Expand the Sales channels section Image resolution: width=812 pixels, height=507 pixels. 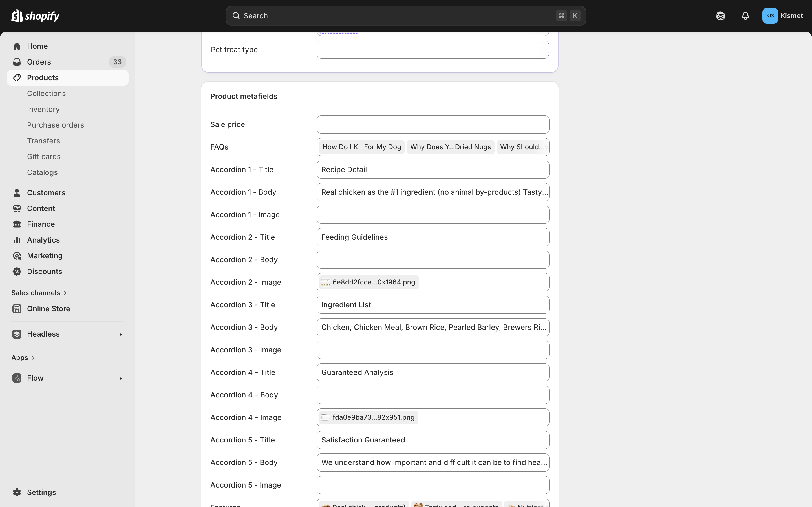(39, 292)
